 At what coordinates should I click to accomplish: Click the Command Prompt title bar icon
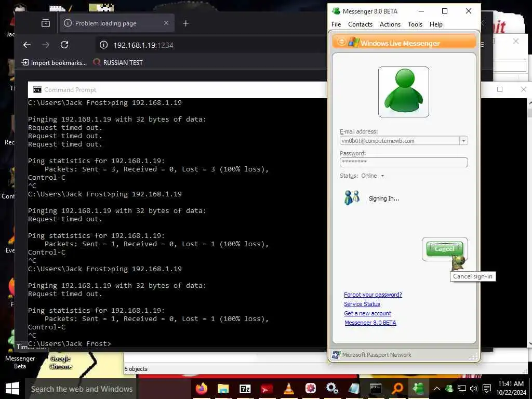(x=37, y=89)
